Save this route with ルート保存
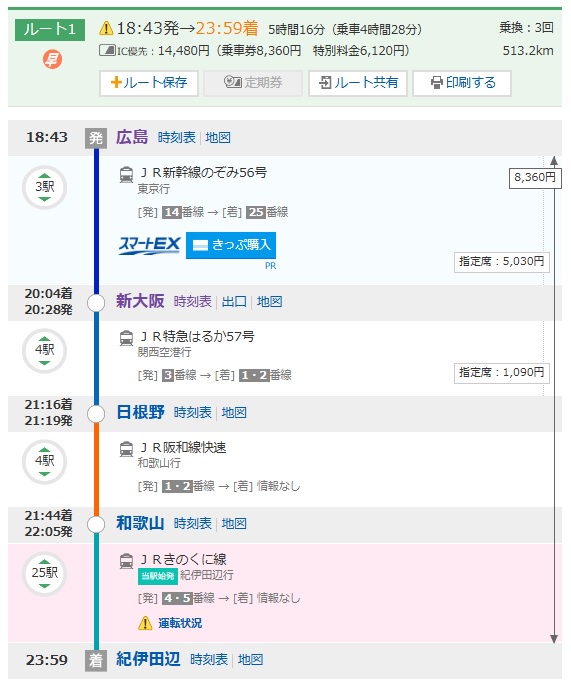 point(149,83)
